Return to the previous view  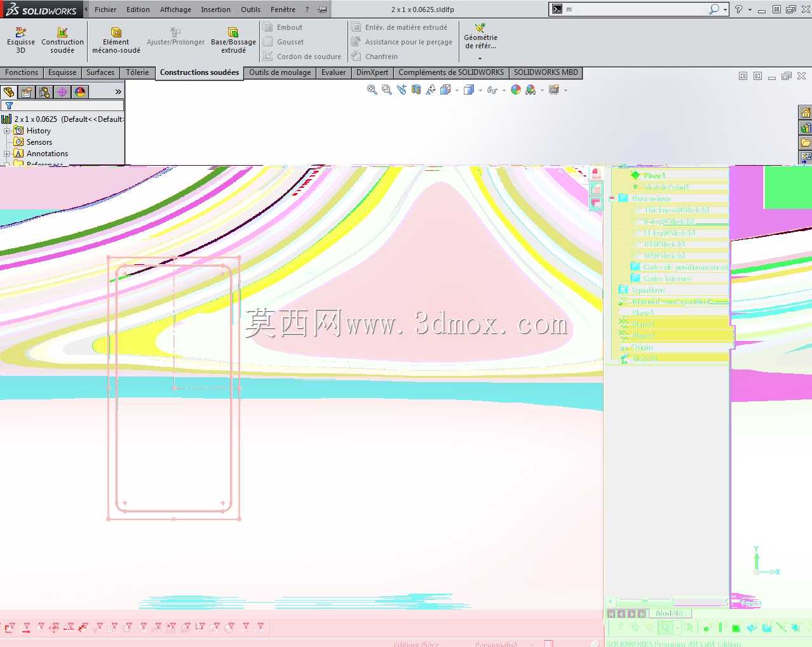[x=402, y=90]
